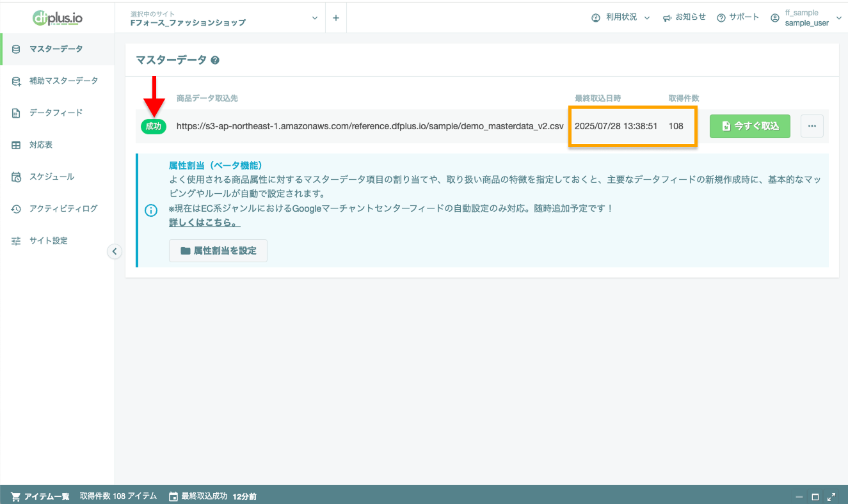848x504 pixels.
Task: Click the サイト設定 sliders icon
Action: tap(16, 241)
